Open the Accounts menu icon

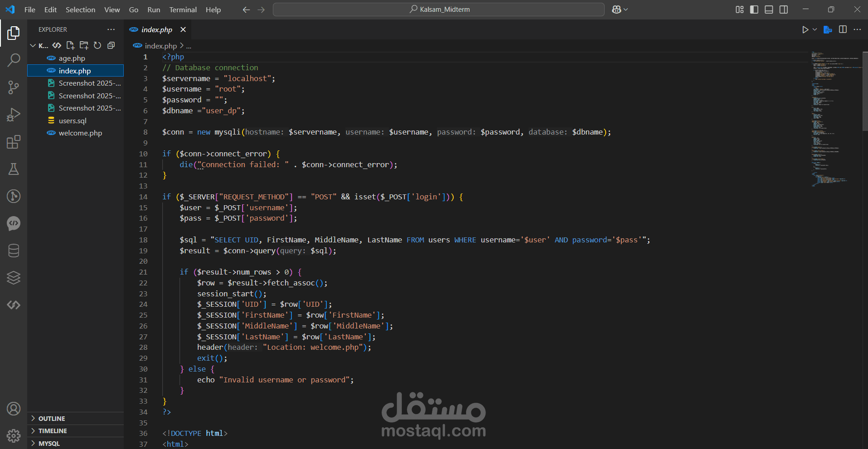[14, 409]
